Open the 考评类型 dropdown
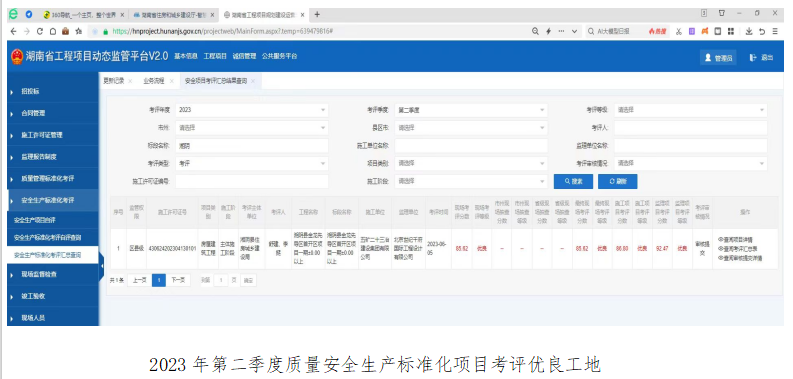Screen dimensions: 793x379 coord(252,163)
